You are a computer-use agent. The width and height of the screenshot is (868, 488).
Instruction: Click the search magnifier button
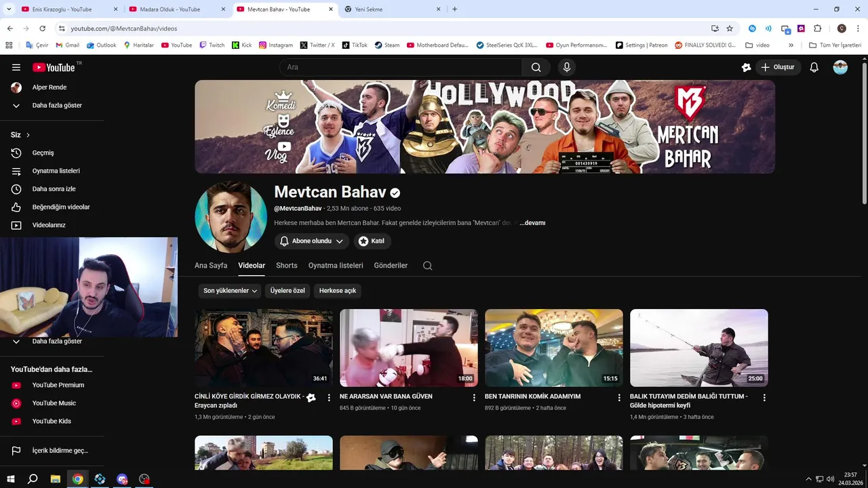[x=536, y=67]
